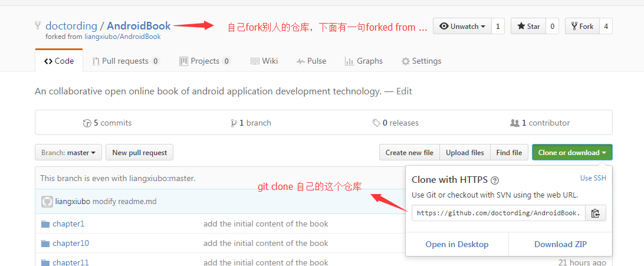Edit the repository description
644x266 pixels.
pyautogui.click(x=404, y=91)
